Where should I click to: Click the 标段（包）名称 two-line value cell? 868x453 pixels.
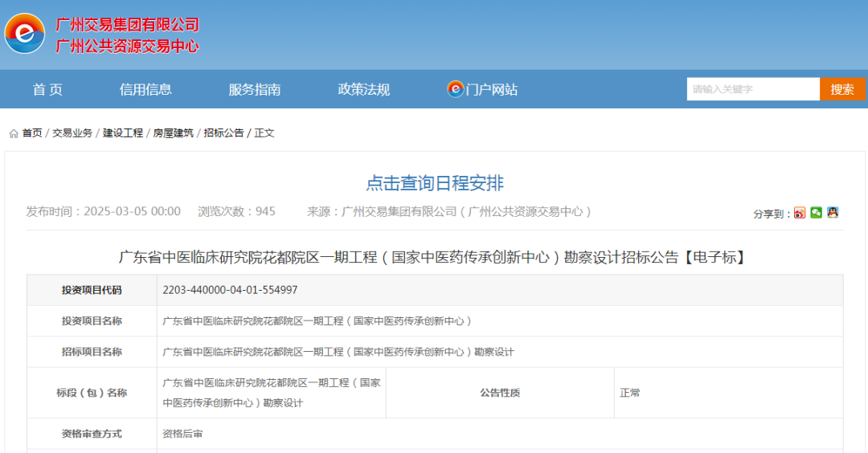point(272,393)
